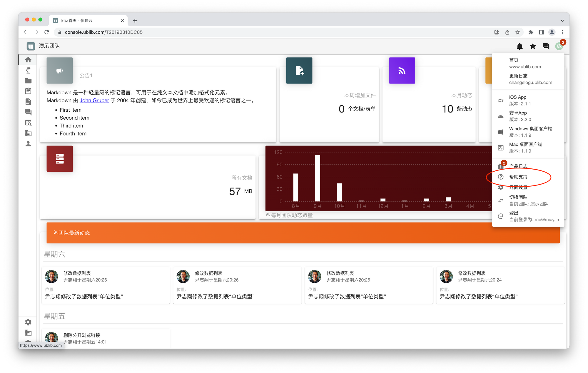Open iOS App entry in menu

[x=518, y=100]
